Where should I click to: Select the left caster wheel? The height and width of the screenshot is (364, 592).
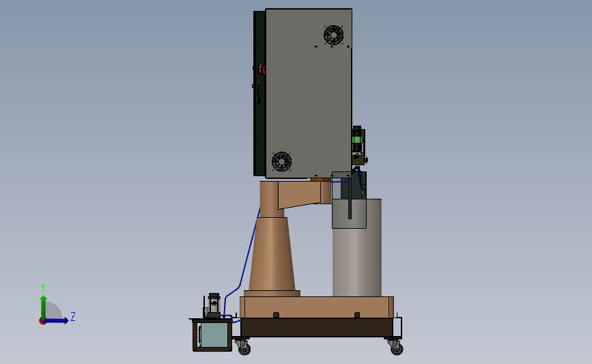pyautogui.click(x=244, y=348)
